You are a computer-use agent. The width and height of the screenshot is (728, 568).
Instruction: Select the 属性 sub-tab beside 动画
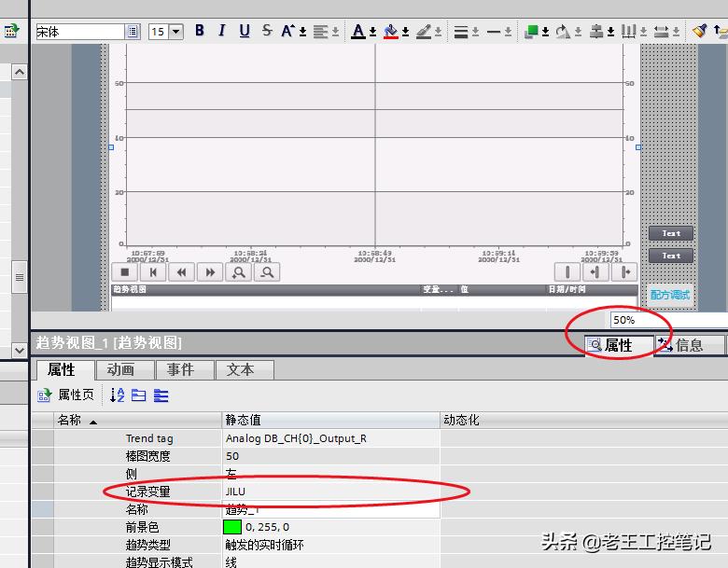(x=65, y=370)
